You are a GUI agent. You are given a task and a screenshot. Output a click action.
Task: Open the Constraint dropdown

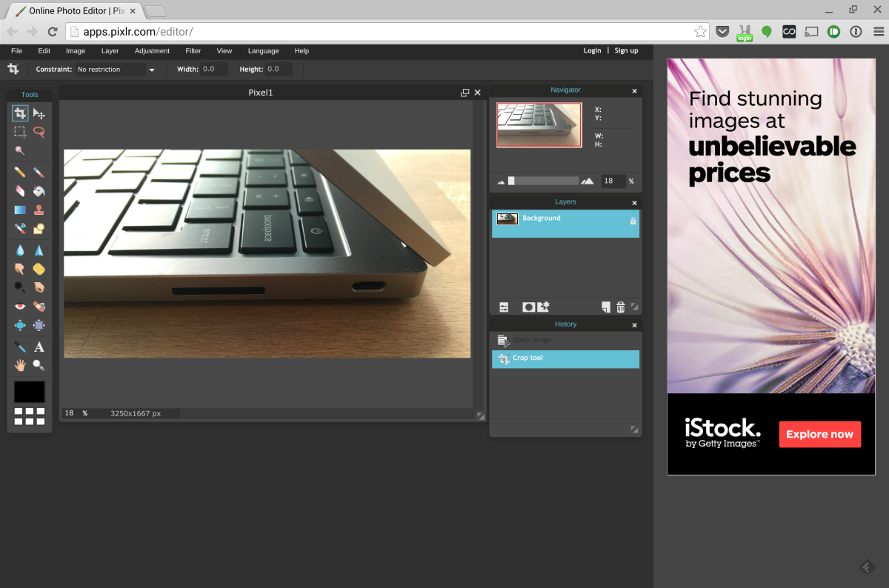click(x=116, y=70)
